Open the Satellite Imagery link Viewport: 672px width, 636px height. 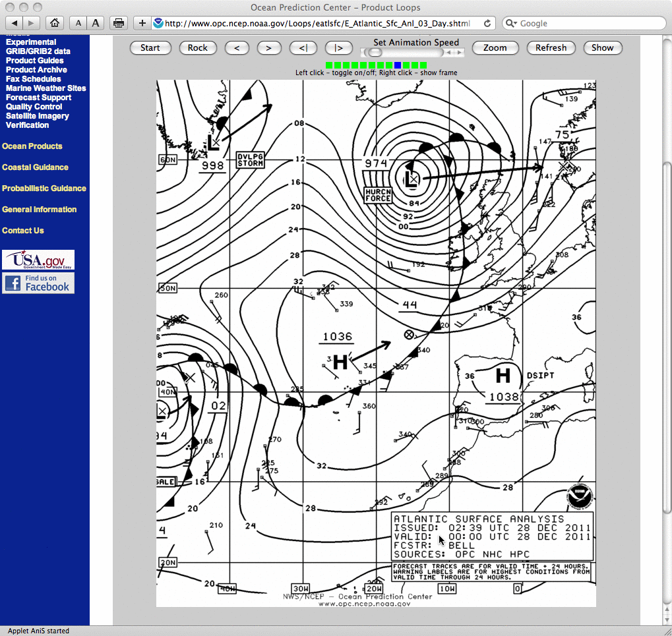pyautogui.click(x=38, y=115)
